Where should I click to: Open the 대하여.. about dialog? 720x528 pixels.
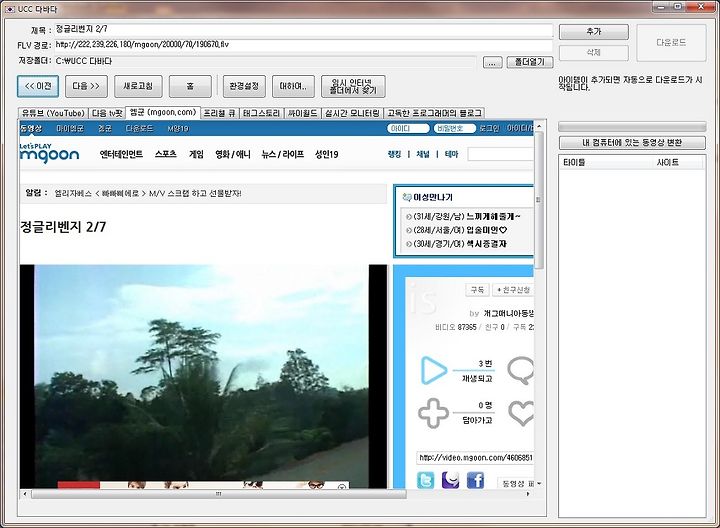293,86
